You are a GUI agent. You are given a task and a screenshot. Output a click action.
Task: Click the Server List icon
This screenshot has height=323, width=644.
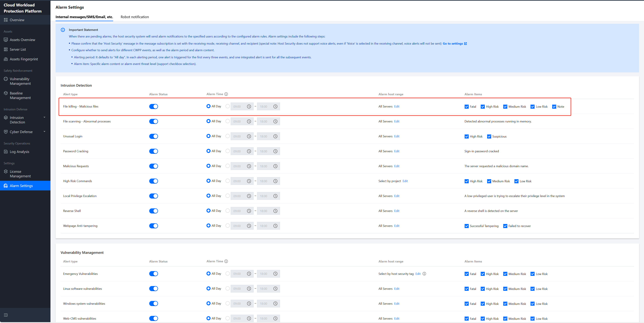point(6,50)
